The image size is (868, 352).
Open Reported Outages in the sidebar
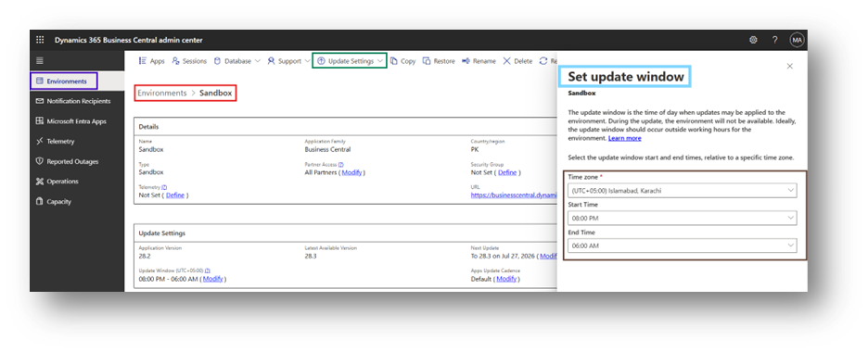click(x=77, y=161)
